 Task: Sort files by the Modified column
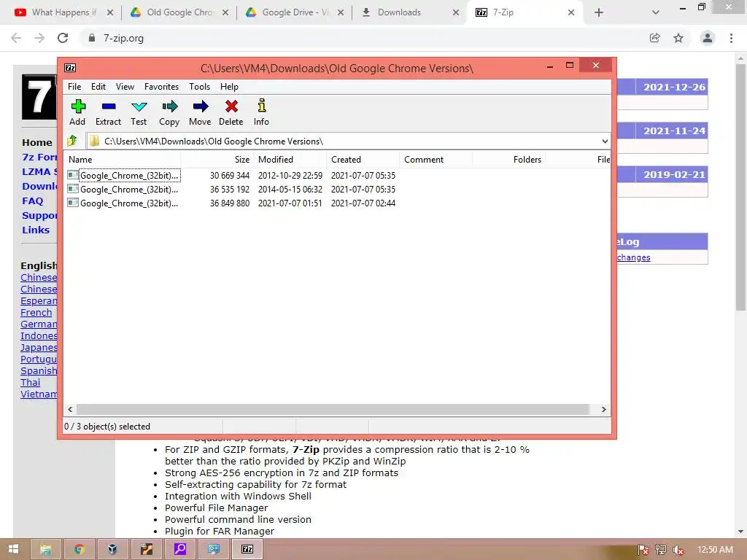(290, 160)
